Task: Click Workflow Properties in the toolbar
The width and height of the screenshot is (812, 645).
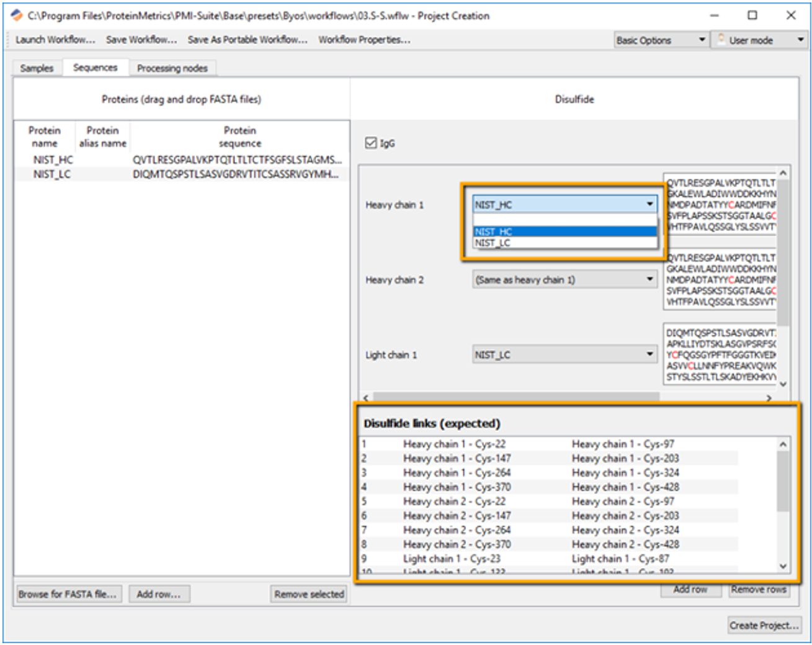Action: [364, 40]
